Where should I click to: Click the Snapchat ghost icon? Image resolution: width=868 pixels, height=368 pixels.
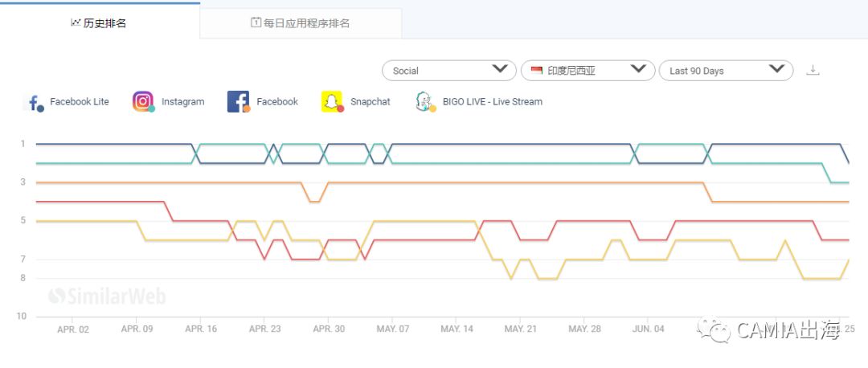coord(332,102)
